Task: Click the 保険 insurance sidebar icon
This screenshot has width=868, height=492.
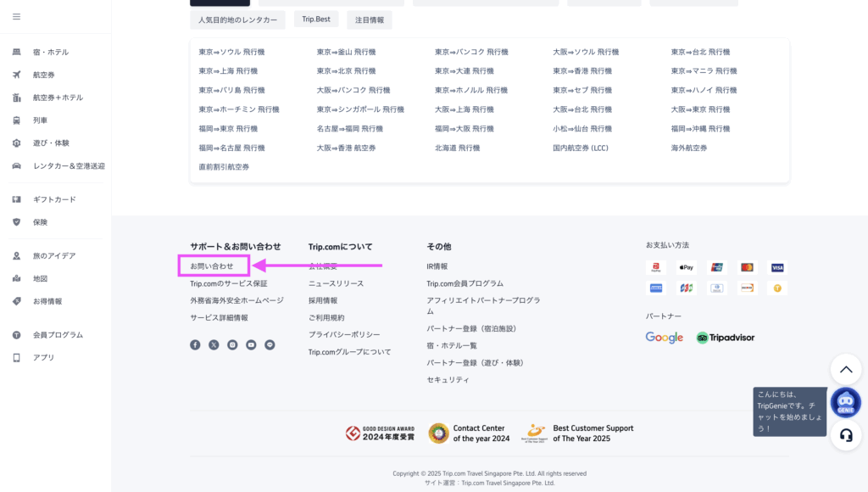Action: click(16, 222)
